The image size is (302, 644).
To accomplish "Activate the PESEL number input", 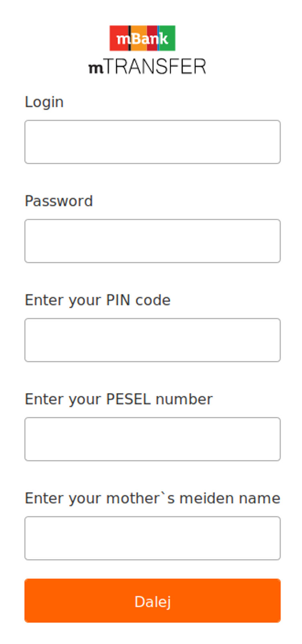I will pos(152,439).
